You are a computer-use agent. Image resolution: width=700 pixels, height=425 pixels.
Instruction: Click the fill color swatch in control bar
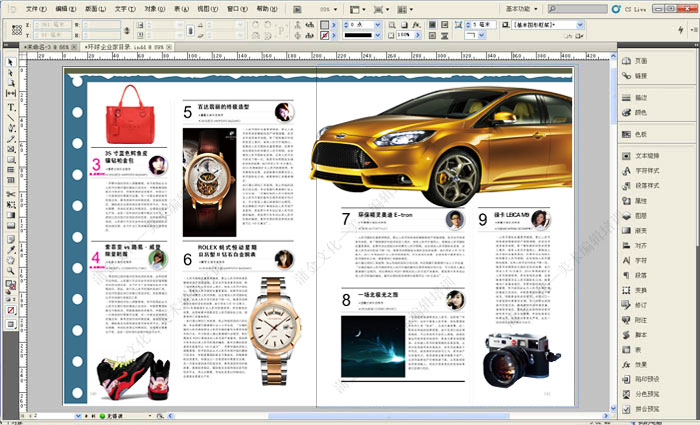(x=325, y=25)
